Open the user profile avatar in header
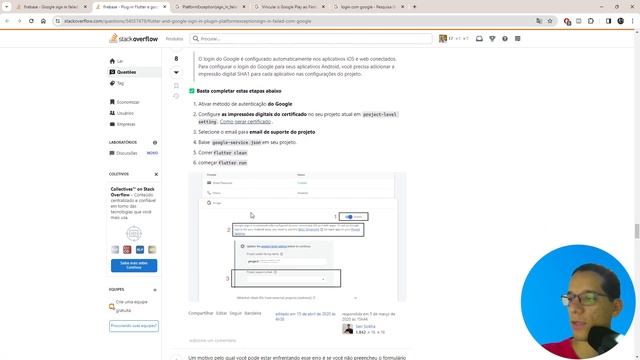 443,38
